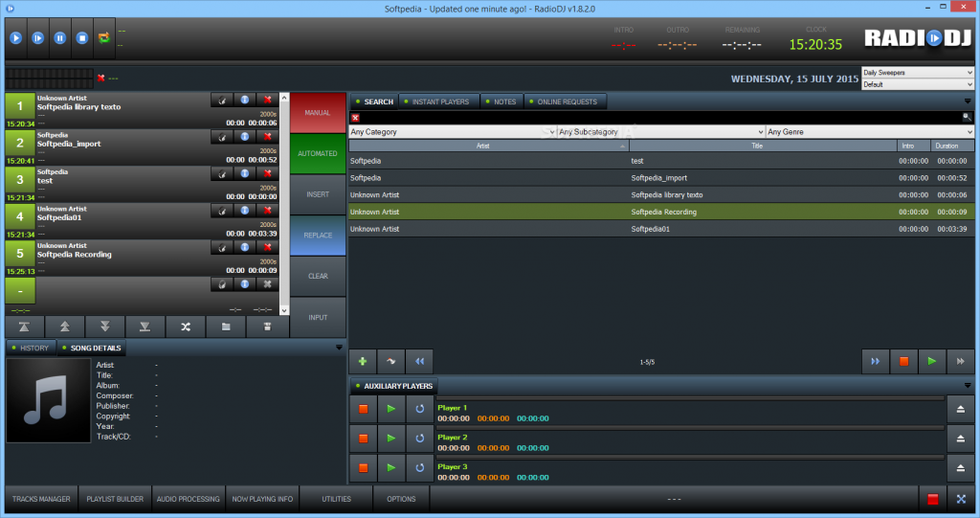
Task: Open UTILITIES
Action: click(336, 499)
